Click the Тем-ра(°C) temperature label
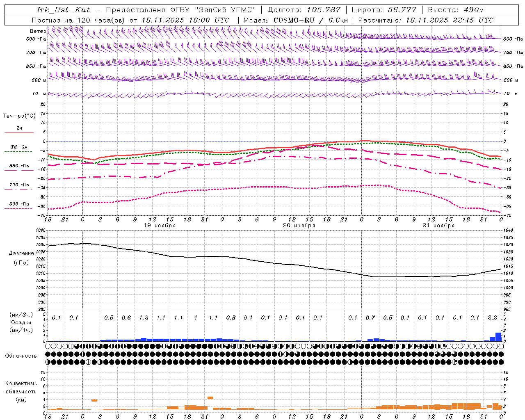The image size is (525, 420). pos(19,116)
